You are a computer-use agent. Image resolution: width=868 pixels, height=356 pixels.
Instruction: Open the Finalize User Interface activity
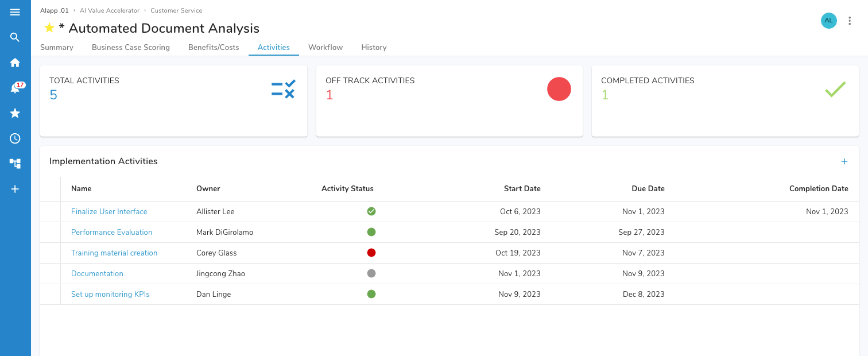coord(109,211)
